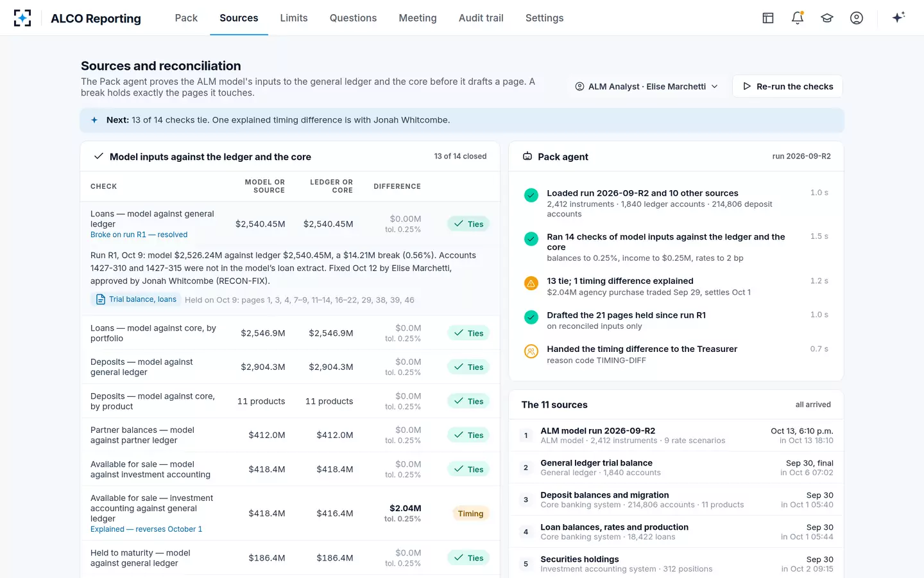Open the ALM Analyst · Elise Marchetti dropdown

[646, 86]
